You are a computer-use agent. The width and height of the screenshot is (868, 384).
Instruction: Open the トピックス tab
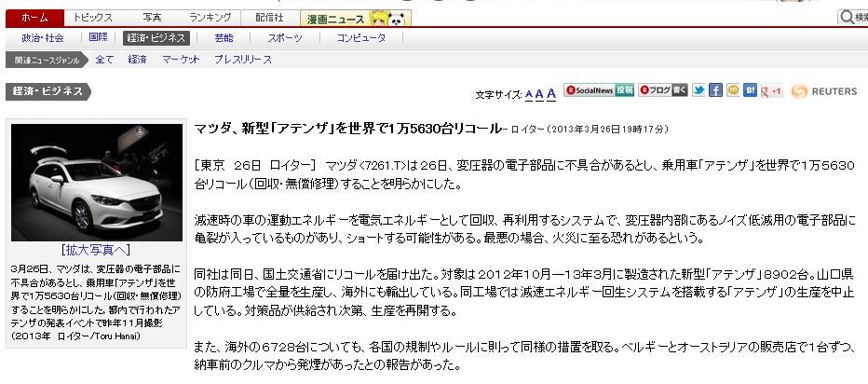(92, 18)
